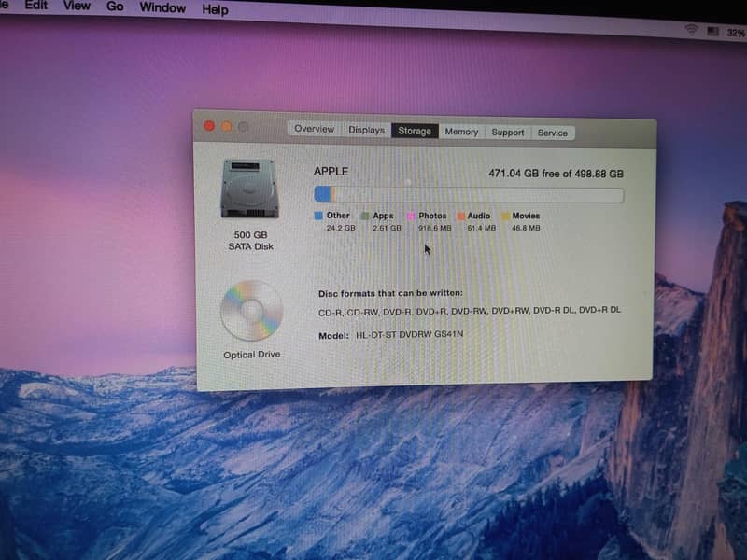Click the APPLE volume name
This screenshot has height=560, width=747.
click(331, 172)
